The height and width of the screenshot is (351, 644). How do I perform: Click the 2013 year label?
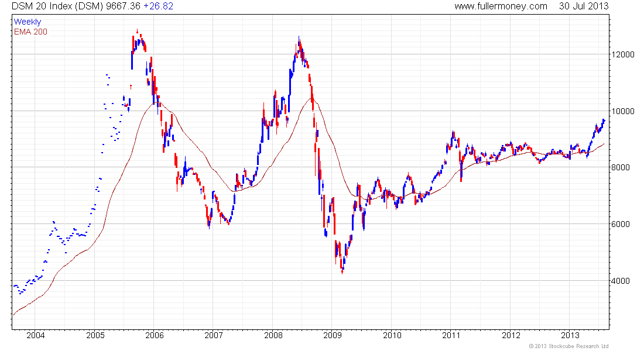(570, 335)
